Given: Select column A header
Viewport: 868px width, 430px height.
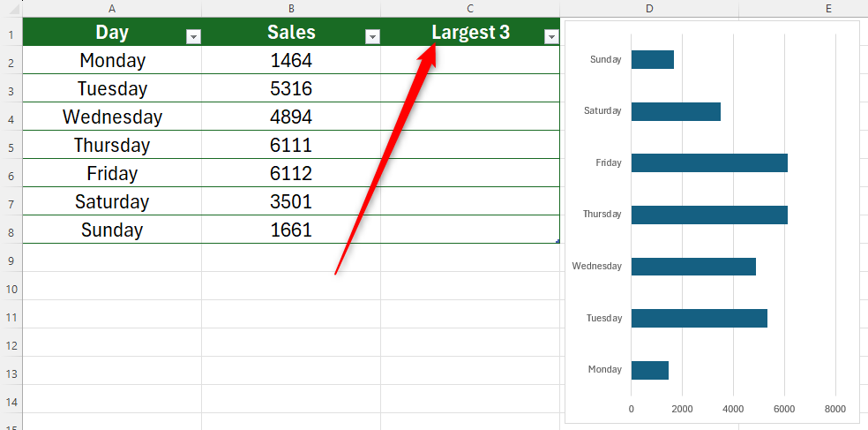Looking at the screenshot, I should pos(112,8).
